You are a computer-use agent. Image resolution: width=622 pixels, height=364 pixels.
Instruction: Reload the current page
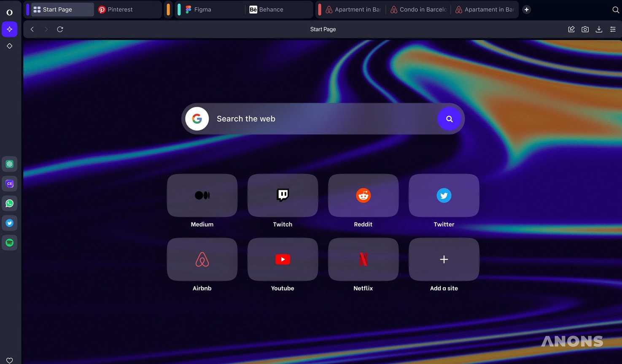coord(60,29)
